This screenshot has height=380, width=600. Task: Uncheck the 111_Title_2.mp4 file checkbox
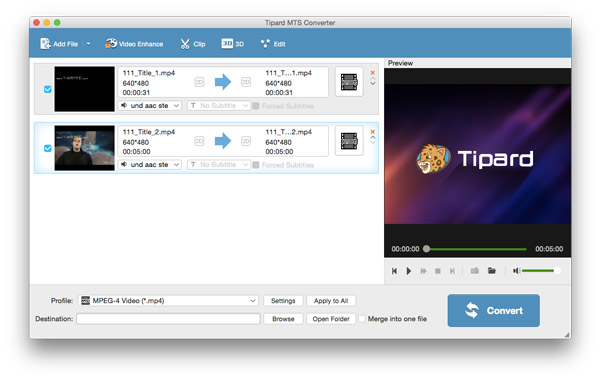pyautogui.click(x=48, y=148)
